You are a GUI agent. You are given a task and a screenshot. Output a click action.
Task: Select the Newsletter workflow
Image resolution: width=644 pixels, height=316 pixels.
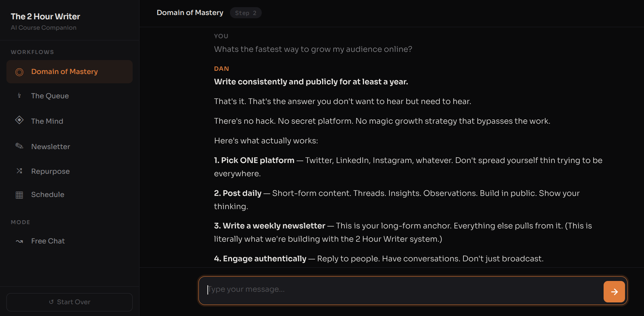(x=50, y=147)
